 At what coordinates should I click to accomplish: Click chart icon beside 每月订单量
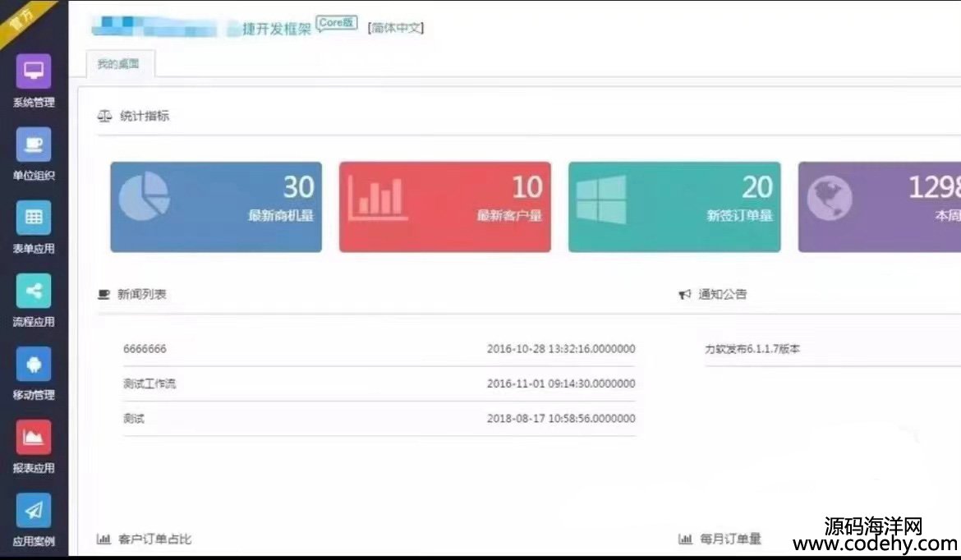(685, 539)
